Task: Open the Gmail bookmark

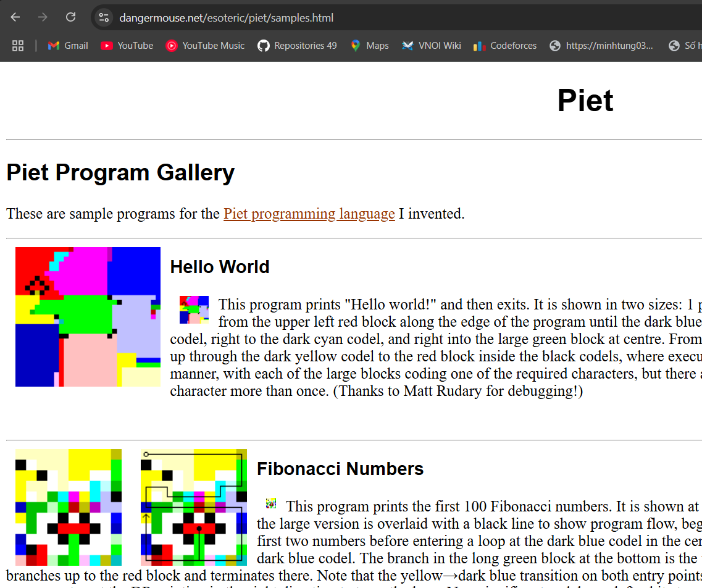Action: coord(68,46)
